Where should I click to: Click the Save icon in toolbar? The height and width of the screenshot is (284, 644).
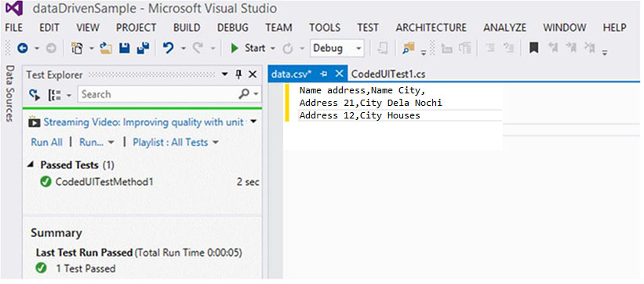125,48
